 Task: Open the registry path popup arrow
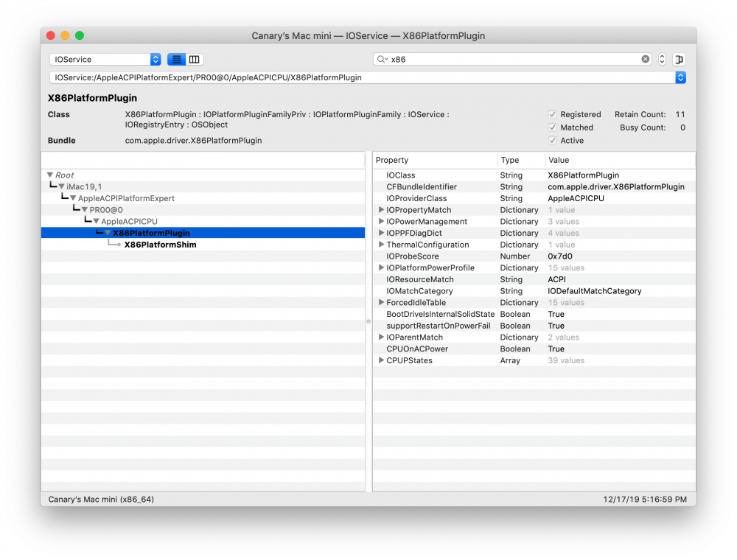click(x=680, y=77)
